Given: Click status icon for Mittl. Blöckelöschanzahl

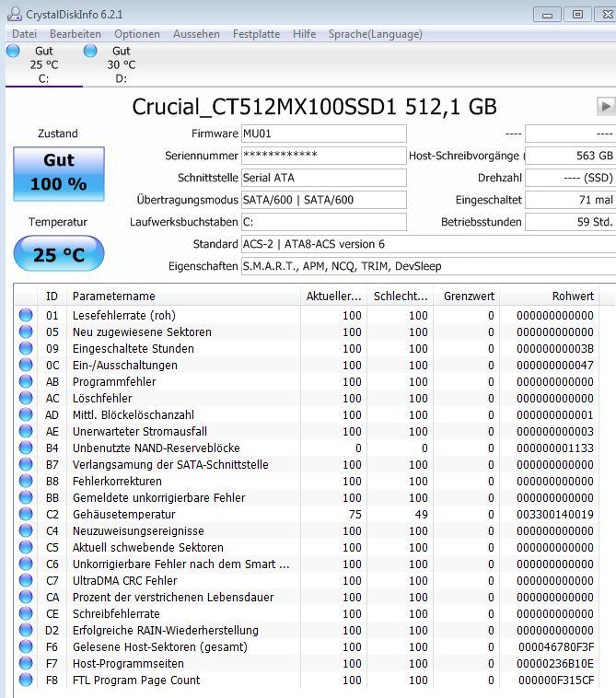Looking at the screenshot, I should [x=26, y=414].
